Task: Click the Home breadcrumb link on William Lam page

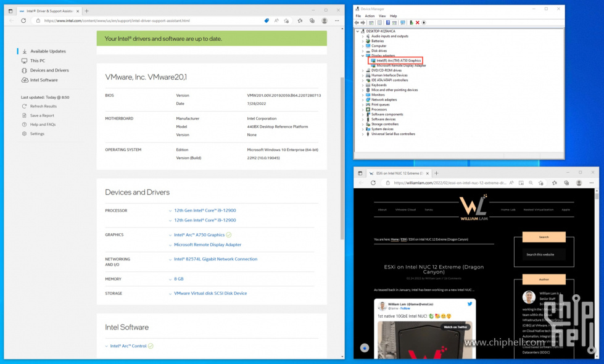Action: (x=395, y=239)
